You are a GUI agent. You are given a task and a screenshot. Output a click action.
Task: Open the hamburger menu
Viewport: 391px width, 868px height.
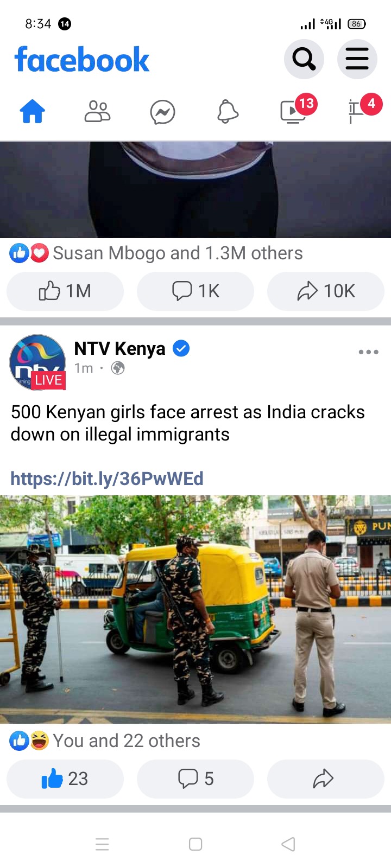point(357,59)
